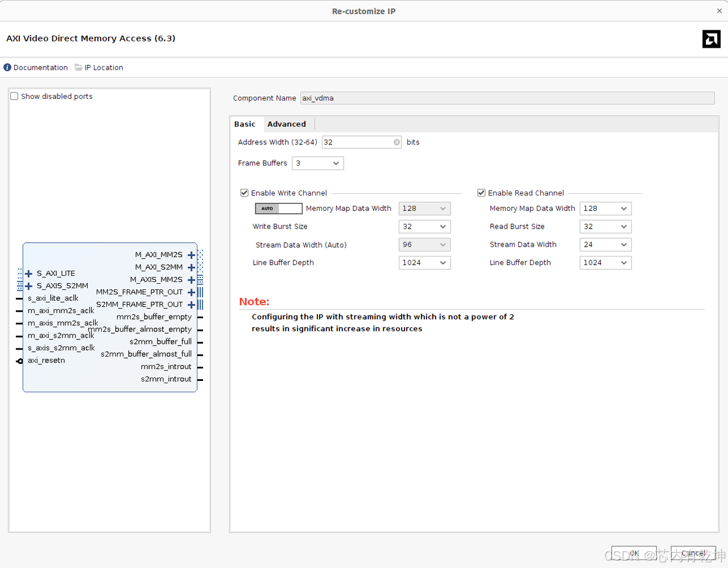
Task: Select the s2mm_introut port label
Action: click(x=166, y=379)
